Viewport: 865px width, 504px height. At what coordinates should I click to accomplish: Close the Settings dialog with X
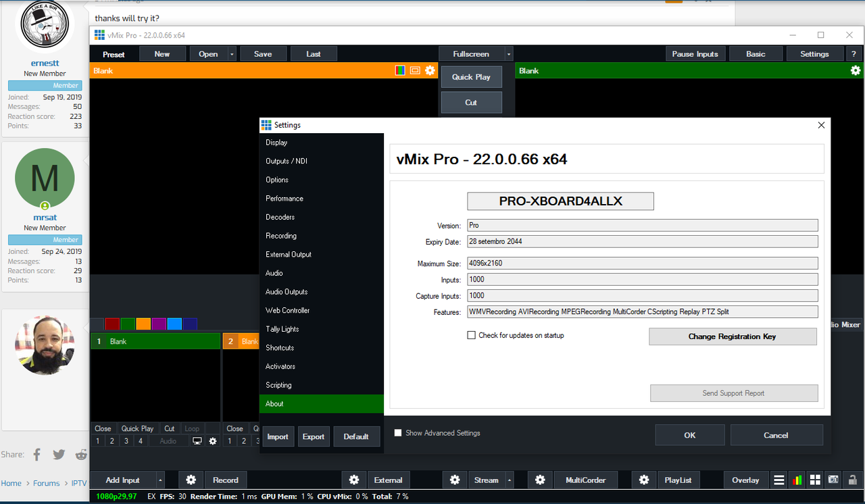pyautogui.click(x=821, y=125)
